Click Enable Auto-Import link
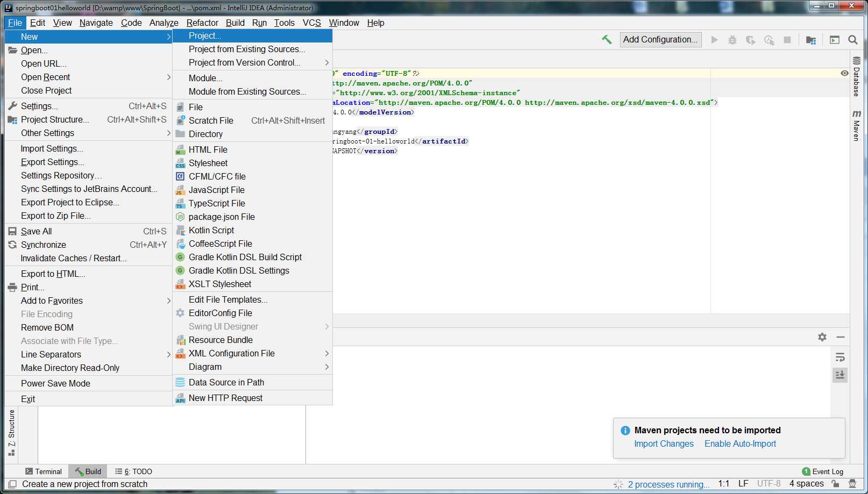 740,443
